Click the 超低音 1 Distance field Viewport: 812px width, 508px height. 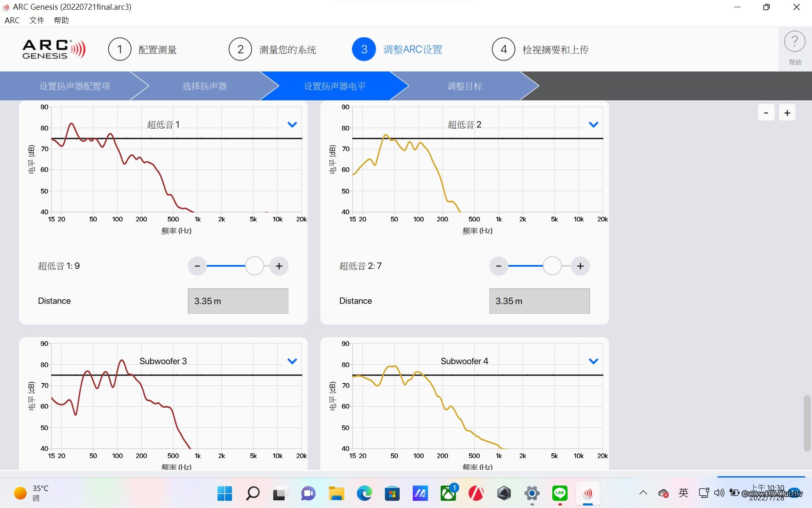click(238, 301)
